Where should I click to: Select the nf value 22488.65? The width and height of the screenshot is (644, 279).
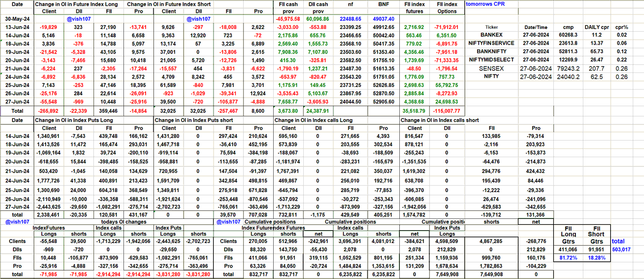click(x=351, y=18)
